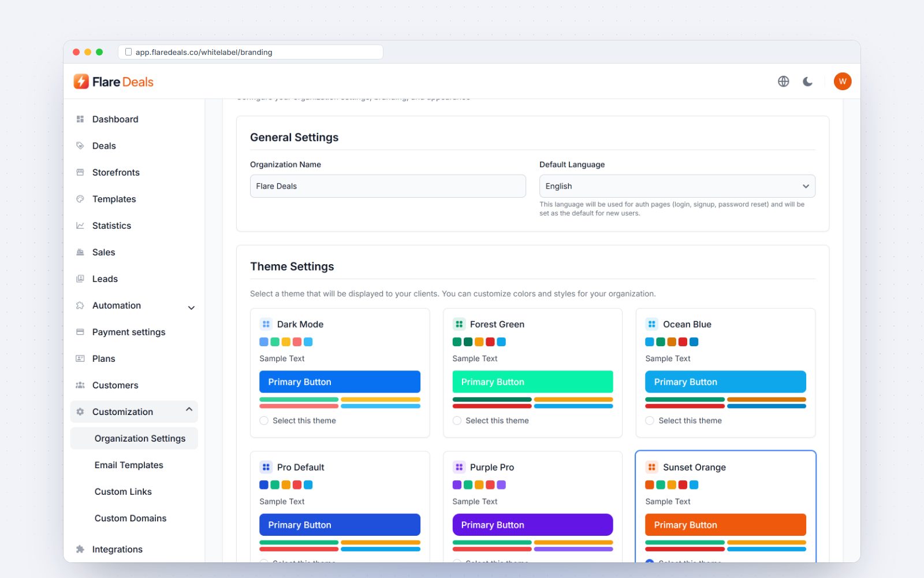Click the Customization gear icon
Screen dimensions: 924x578
point(80,412)
